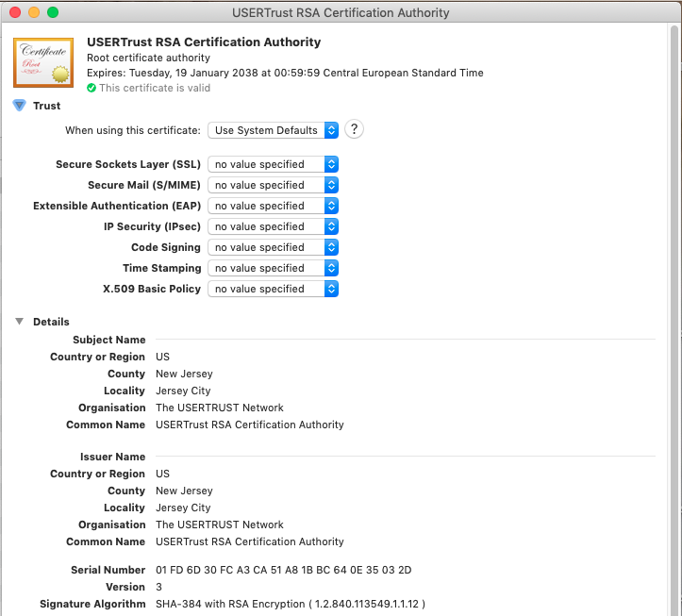This screenshot has width=682, height=616.
Task: Collapse the Details section triangle
Action: (x=19, y=322)
